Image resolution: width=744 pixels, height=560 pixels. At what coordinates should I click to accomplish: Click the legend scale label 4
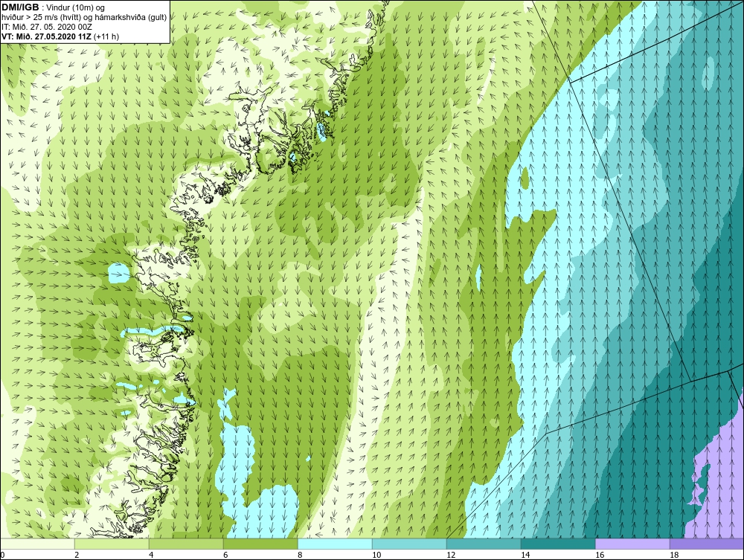(x=151, y=555)
